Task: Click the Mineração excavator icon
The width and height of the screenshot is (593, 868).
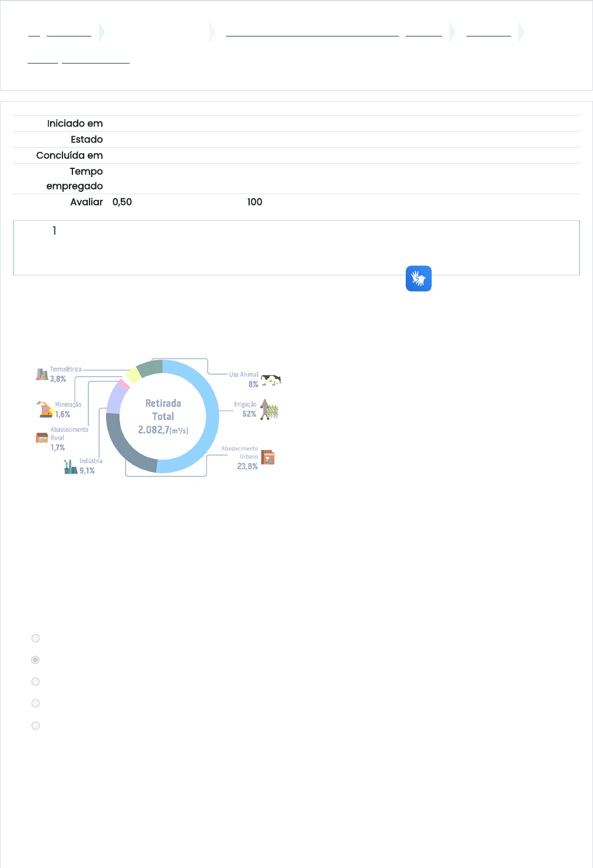Action: (45, 409)
